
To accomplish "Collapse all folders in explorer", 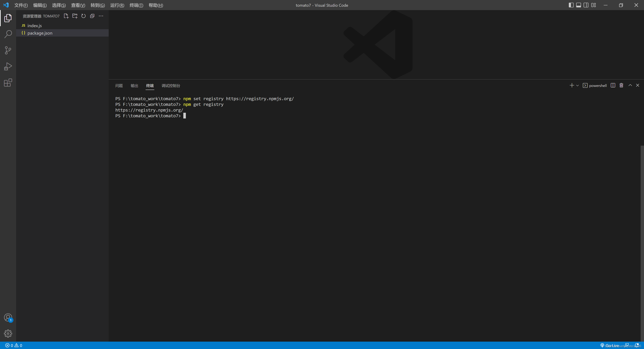I will [x=92, y=16].
